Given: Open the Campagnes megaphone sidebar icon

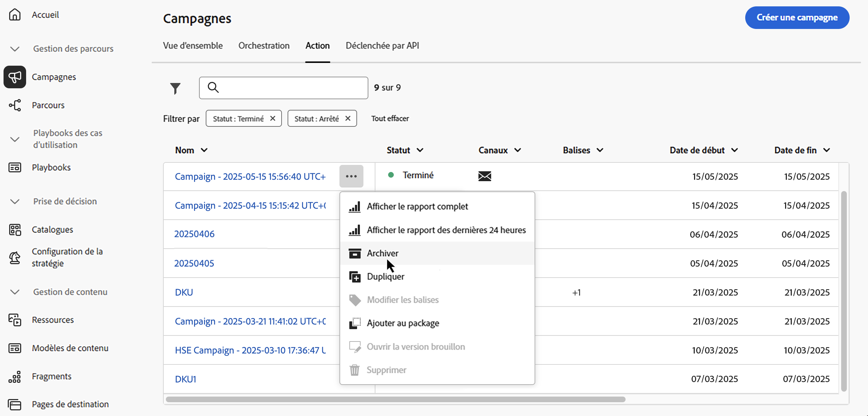Looking at the screenshot, I should coord(15,77).
